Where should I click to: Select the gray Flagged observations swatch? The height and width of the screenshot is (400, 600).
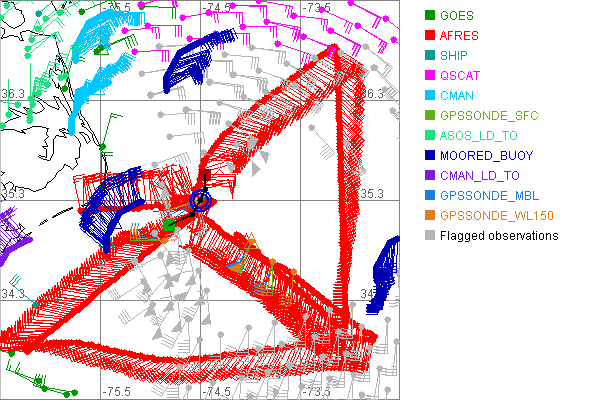[430, 236]
